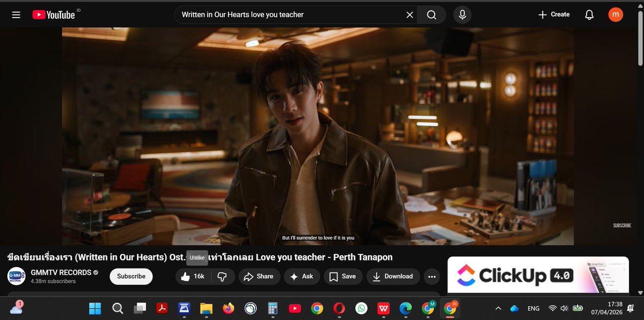Open OneDrive cloud icon in the tray
Image resolution: width=644 pixels, height=320 pixels.
(514, 308)
